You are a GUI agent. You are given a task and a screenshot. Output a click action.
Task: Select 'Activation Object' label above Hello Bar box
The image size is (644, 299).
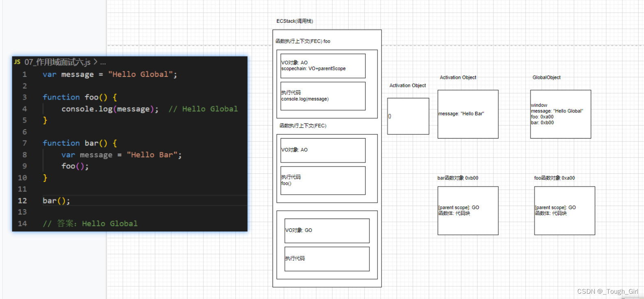tap(458, 78)
